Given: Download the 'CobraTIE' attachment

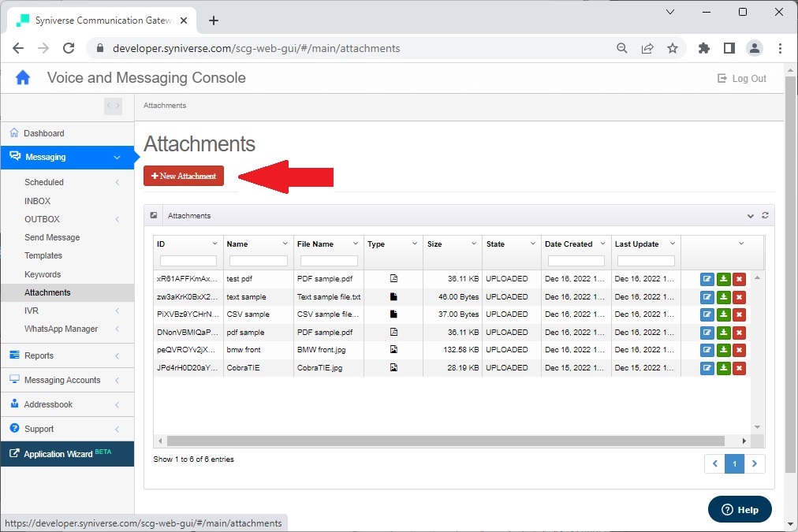Looking at the screenshot, I should tap(723, 368).
